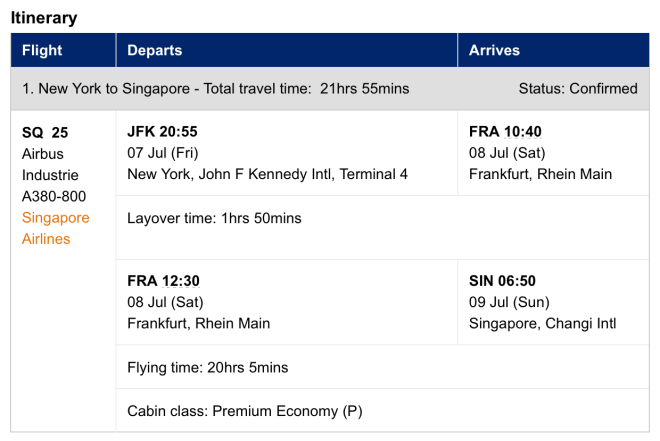Click FRA 10:40 arrival time

505,132
